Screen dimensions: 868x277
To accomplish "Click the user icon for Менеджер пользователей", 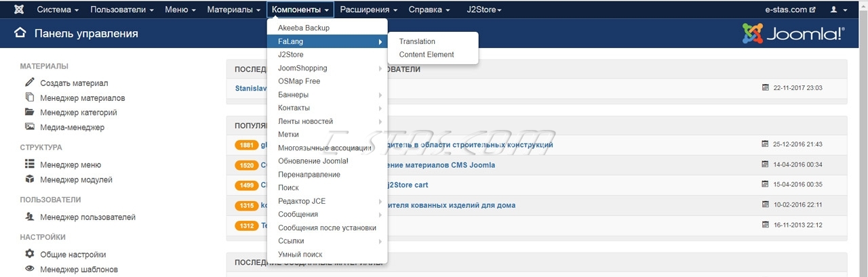I will 30,217.
